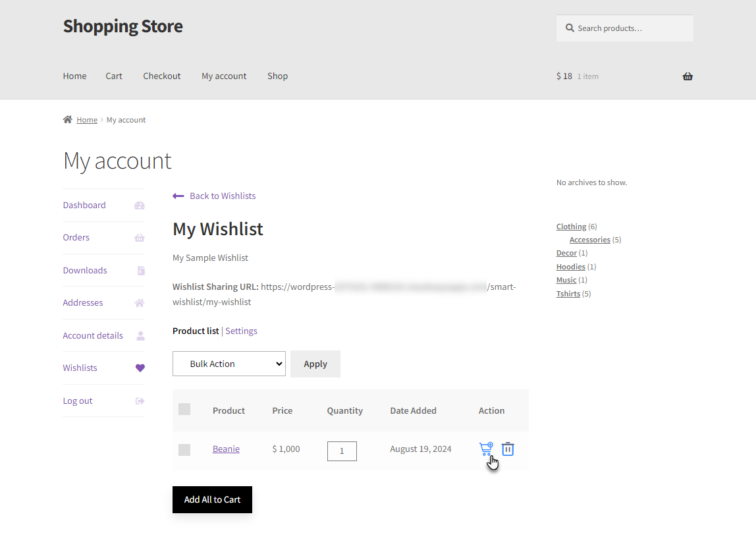This screenshot has height=558, width=756.
Task: Open Checkout from the navigation menu
Action: pyautogui.click(x=162, y=76)
